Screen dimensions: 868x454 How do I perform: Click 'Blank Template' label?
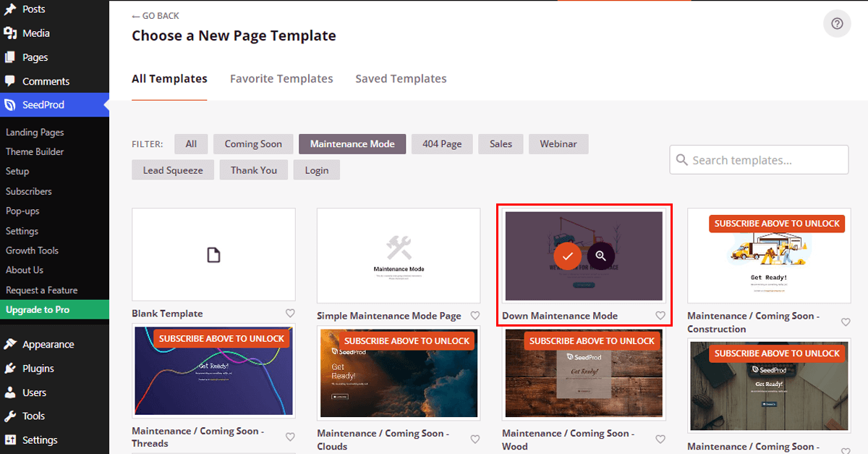[167, 314]
